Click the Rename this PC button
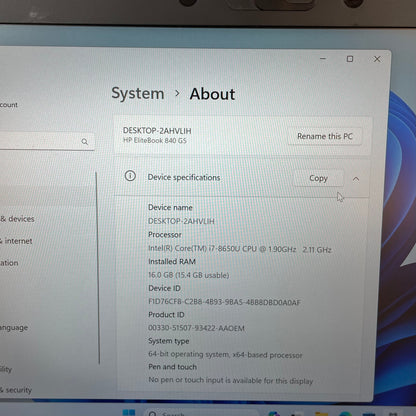 (325, 136)
